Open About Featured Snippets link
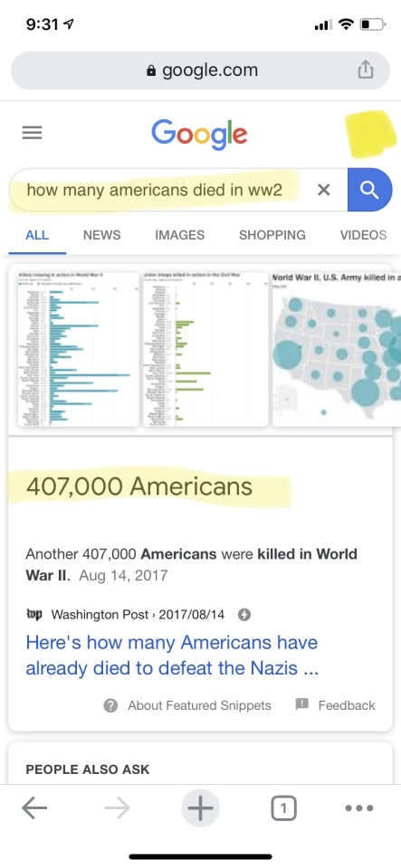Screen dimensions: 401x868 [199, 705]
